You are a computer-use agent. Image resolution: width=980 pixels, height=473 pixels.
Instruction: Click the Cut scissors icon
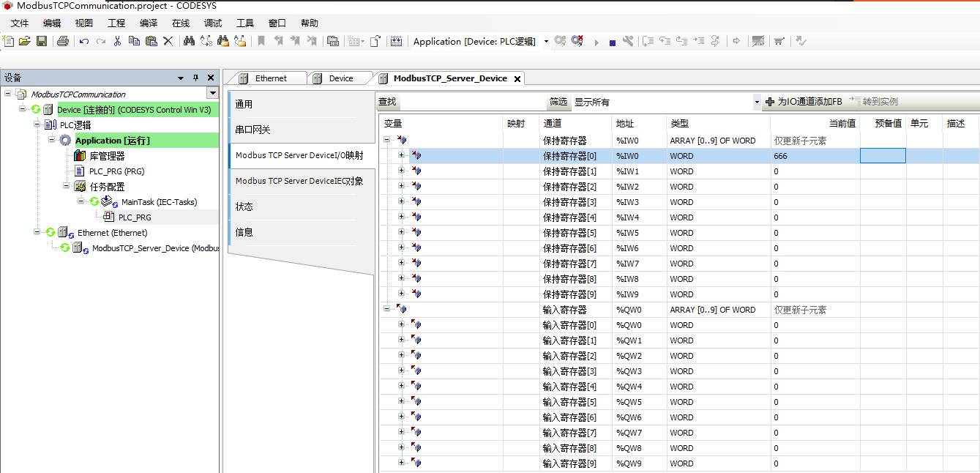pos(117,41)
